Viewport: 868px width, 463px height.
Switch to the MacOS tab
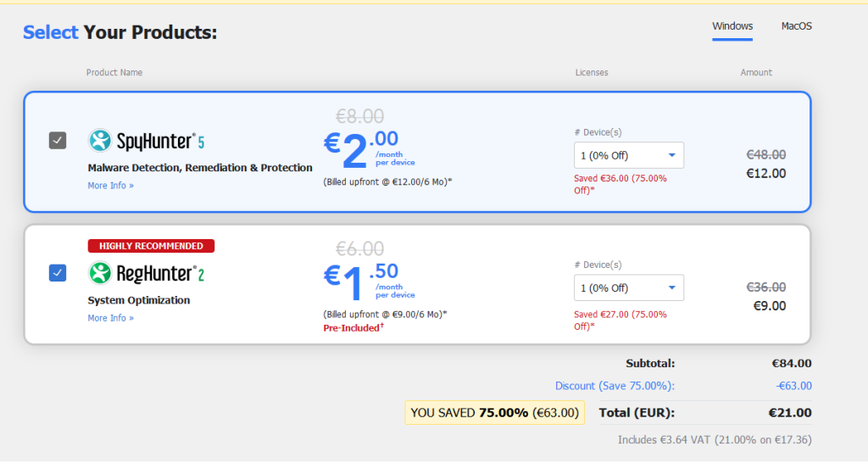tap(796, 26)
